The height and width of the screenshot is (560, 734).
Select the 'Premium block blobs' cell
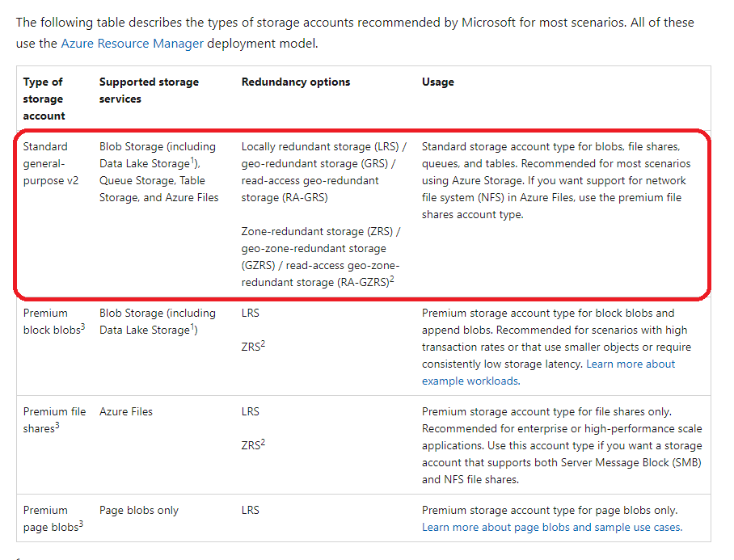click(x=54, y=322)
